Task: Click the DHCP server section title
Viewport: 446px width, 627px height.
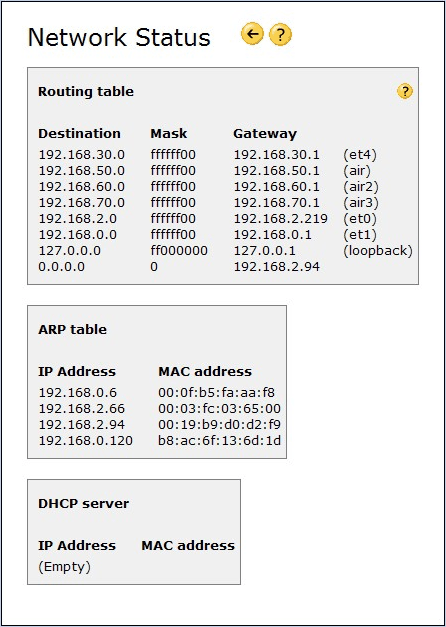Action: click(x=84, y=503)
